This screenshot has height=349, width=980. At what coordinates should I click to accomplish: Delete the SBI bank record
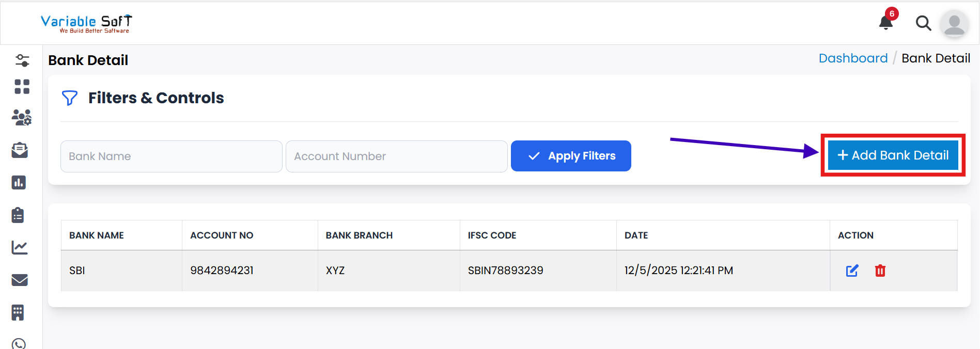click(880, 270)
